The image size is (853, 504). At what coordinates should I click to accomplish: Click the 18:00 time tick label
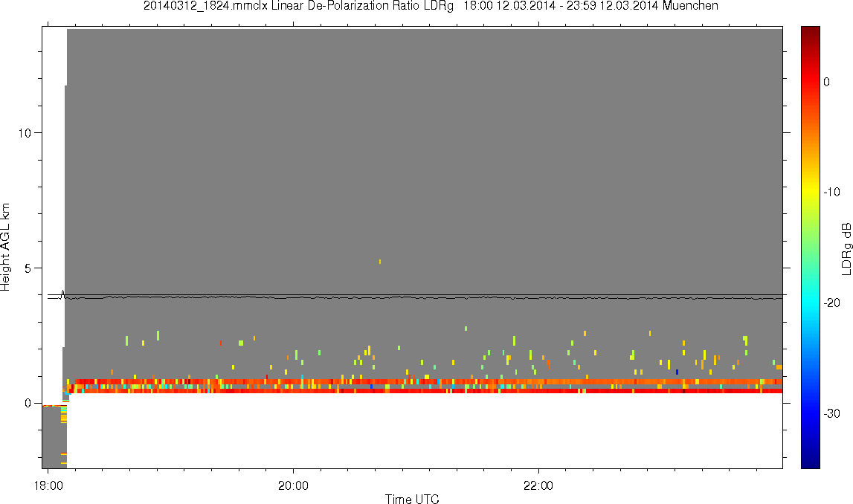click(48, 485)
